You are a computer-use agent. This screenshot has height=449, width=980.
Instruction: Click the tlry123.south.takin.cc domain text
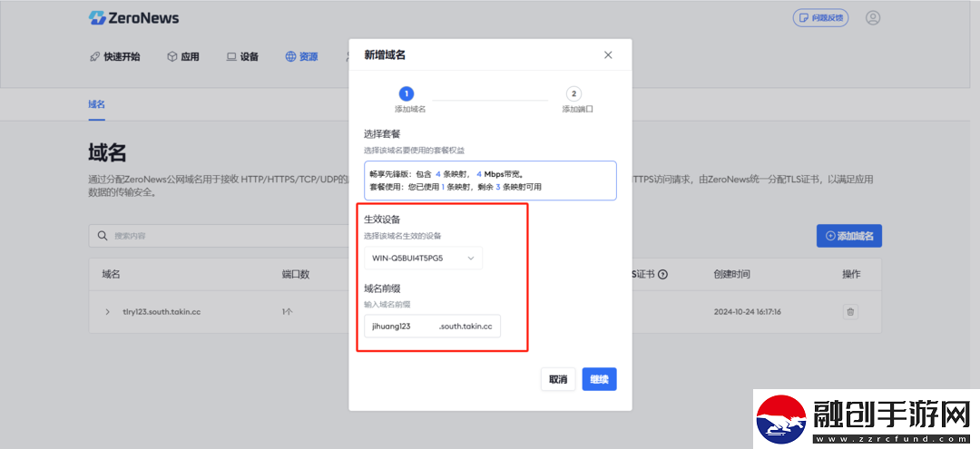pyautogui.click(x=162, y=312)
